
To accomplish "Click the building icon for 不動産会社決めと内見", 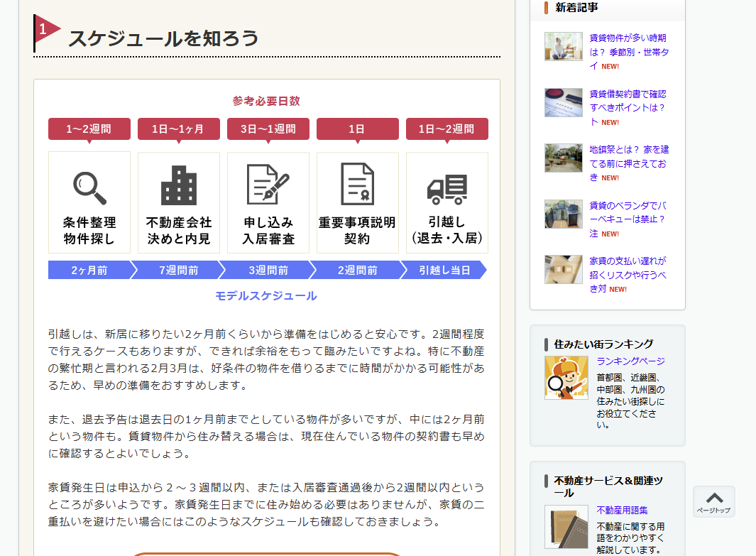I will 178,186.
